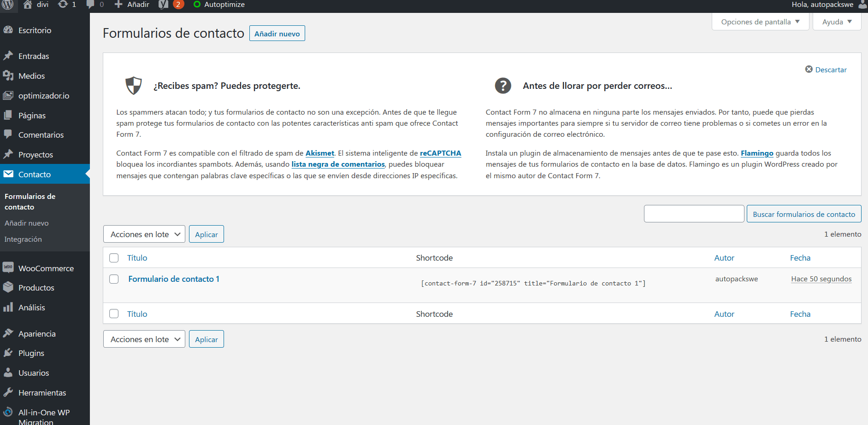Click the Plugins plug icon
The image size is (868, 425).
click(x=8, y=353)
